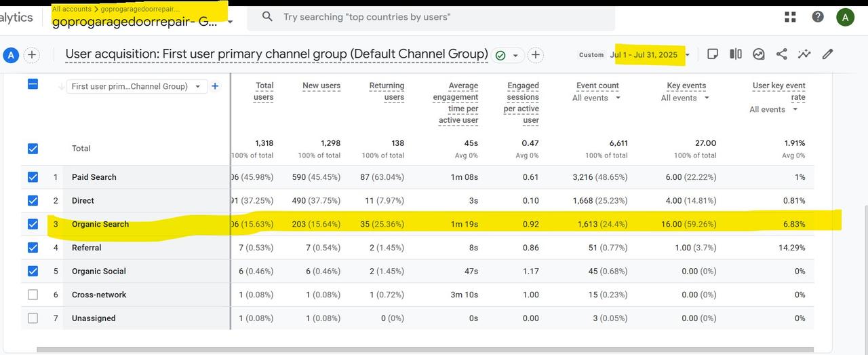Click the Cross-network row label
Viewport: 868px width, 355px height.
pyautogui.click(x=99, y=295)
